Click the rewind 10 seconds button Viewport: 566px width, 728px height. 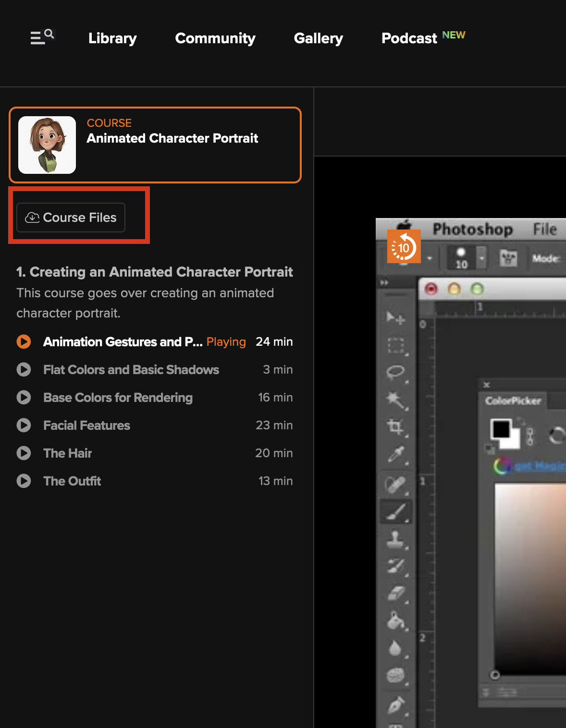click(404, 247)
